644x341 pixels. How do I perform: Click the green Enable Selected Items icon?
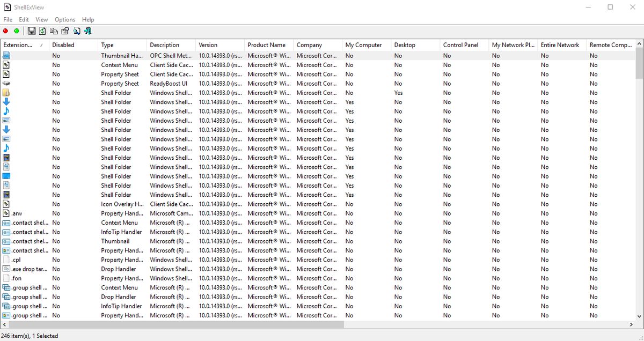point(17,32)
